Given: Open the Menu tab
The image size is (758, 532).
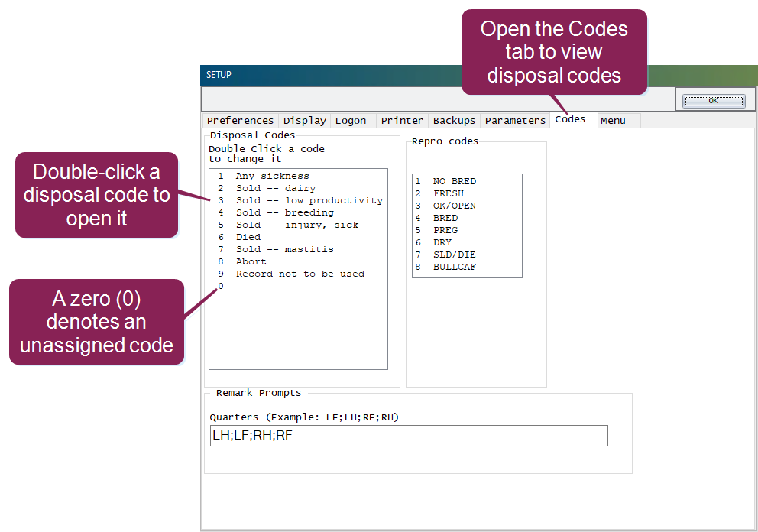Looking at the screenshot, I should 619,121.
